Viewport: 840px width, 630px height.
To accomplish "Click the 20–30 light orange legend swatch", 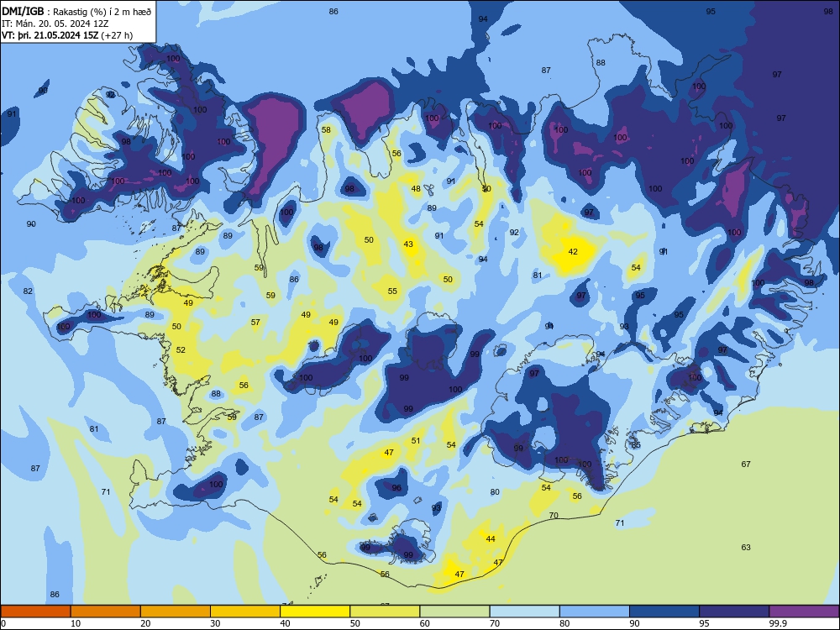I will click(x=176, y=612).
